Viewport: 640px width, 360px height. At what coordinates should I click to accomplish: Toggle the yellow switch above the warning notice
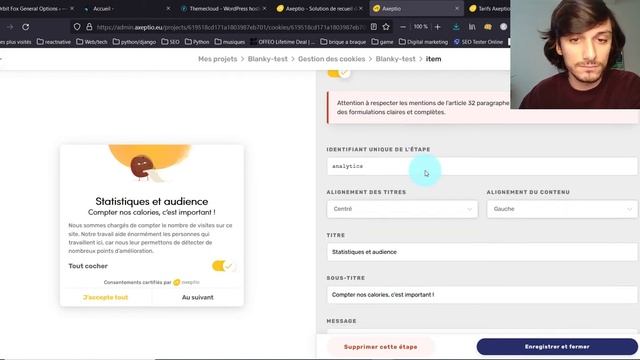click(x=338, y=73)
